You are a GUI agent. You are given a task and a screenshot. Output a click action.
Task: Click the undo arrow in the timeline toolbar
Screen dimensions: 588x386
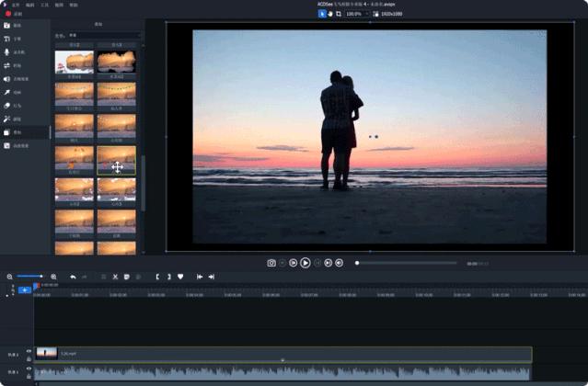point(73,276)
